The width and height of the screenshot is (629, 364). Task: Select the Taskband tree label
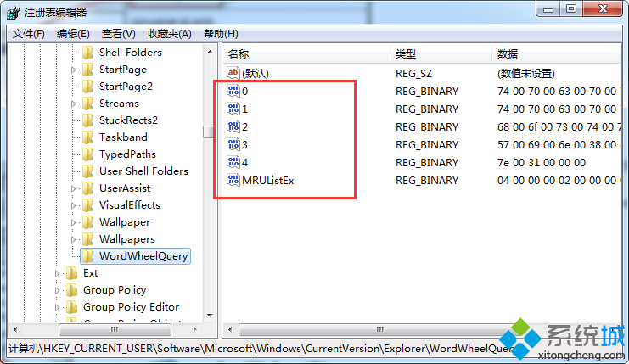(123, 137)
